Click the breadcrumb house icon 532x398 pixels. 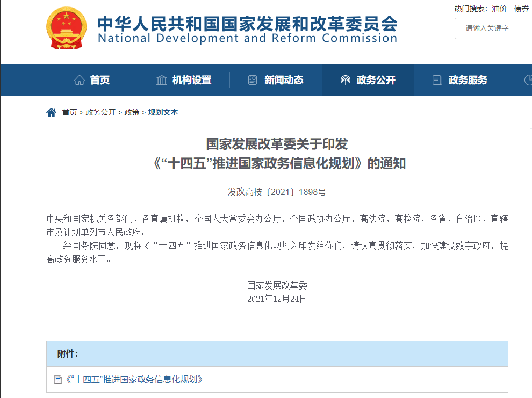coord(51,112)
